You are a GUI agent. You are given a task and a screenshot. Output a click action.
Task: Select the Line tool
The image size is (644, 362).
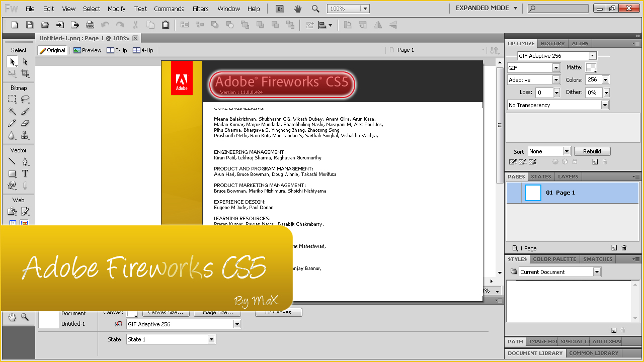coord(12,161)
